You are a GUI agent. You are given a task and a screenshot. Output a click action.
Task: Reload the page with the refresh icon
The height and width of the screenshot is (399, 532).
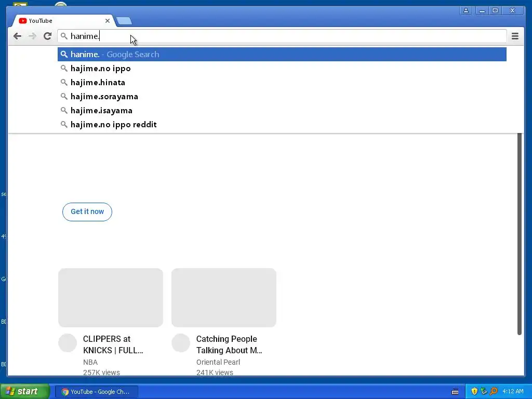pyautogui.click(x=47, y=36)
